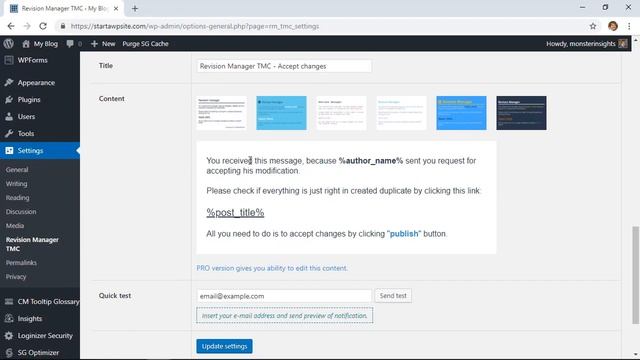Click the WordPress logo in admin bar
The width and height of the screenshot is (640, 360).
[9, 43]
